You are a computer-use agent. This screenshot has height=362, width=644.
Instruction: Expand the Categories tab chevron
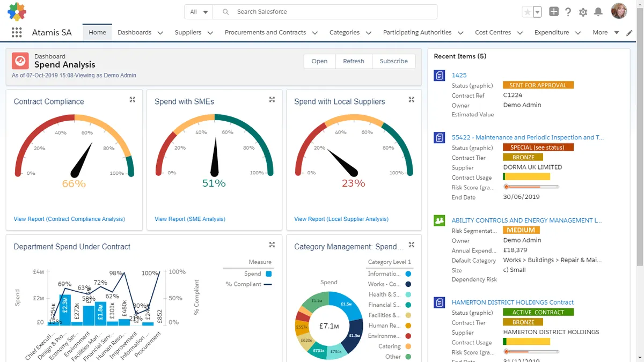click(368, 33)
